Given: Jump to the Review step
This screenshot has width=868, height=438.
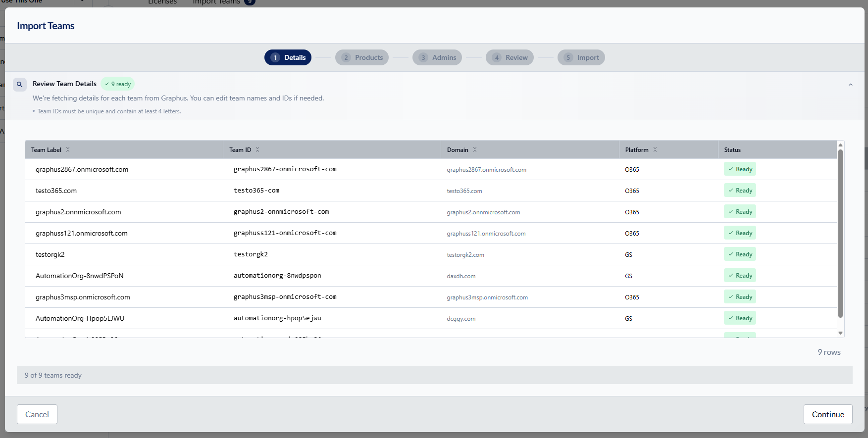Looking at the screenshot, I should [x=510, y=57].
